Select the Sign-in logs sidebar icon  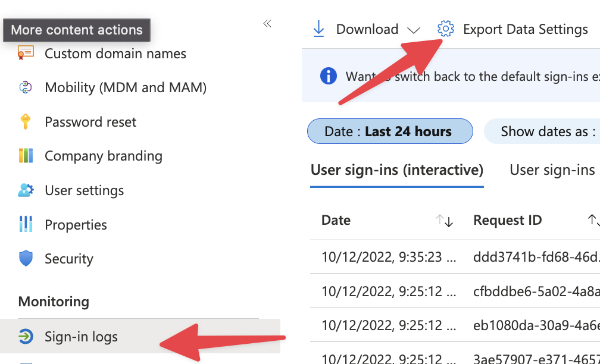click(25, 336)
